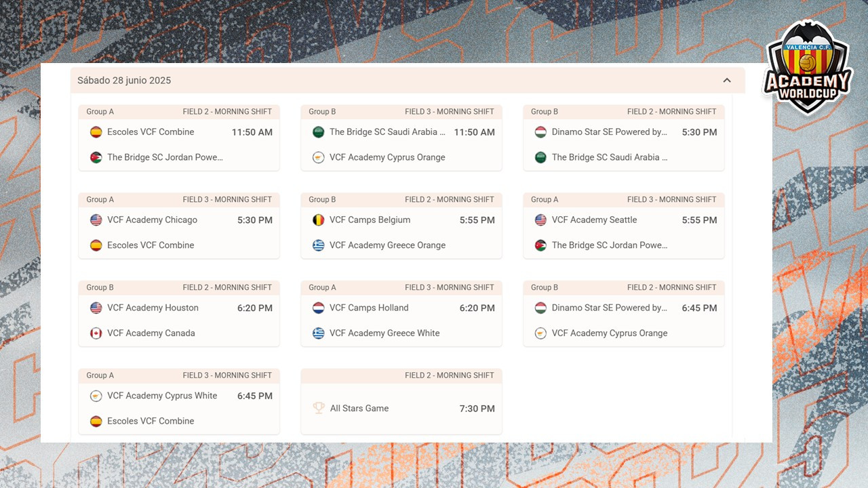The image size is (868, 488).
Task: Click Field 2 - Morning Shift label on All Stars card
Action: pyautogui.click(x=450, y=375)
